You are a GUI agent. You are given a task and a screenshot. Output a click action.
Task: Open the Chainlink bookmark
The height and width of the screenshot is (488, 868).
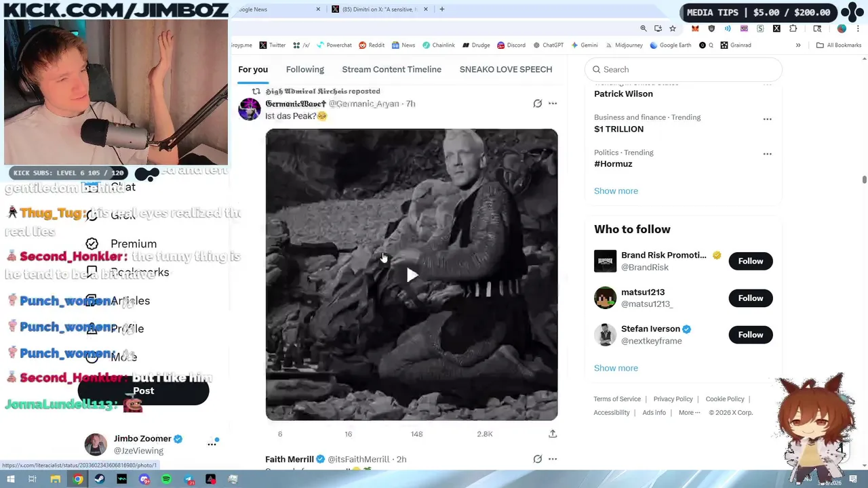[x=438, y=45]
